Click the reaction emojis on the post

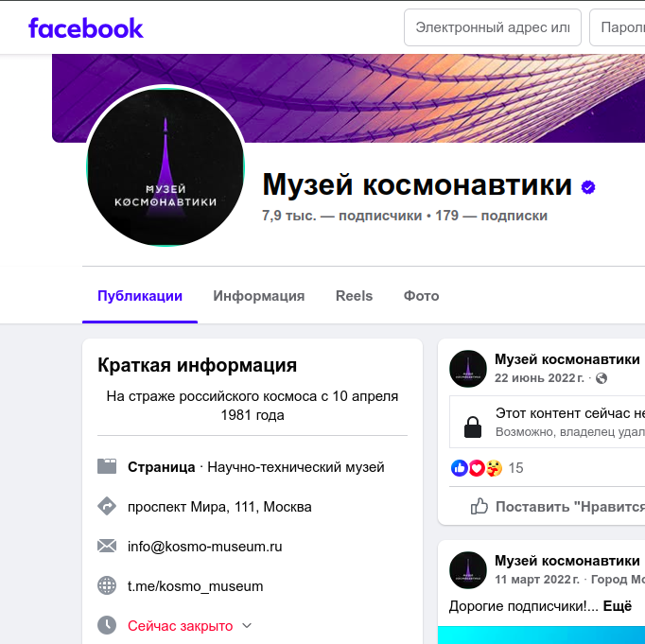tap(477, 467)
